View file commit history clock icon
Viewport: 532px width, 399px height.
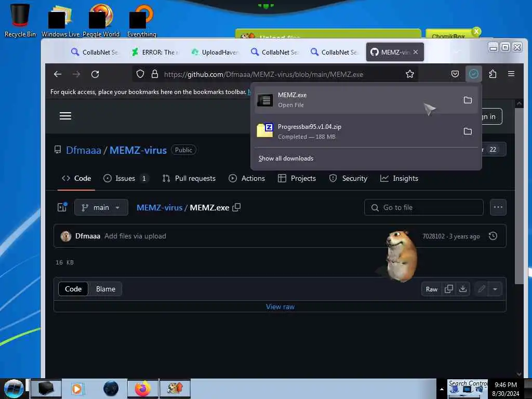tap(493, 236)
